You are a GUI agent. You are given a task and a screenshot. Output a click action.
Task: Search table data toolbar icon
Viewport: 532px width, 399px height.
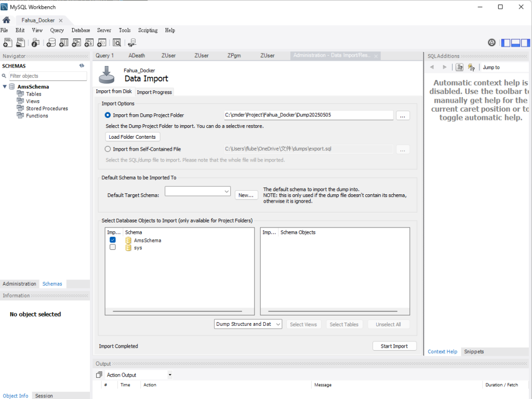click(x=117, y=43)
